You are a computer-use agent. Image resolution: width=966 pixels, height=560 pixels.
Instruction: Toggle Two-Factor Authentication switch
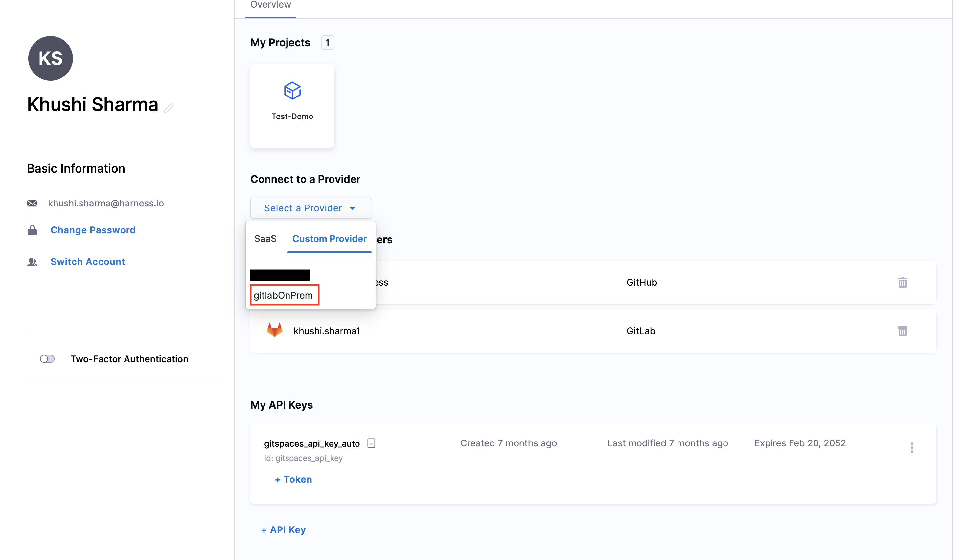click(47, 359)
